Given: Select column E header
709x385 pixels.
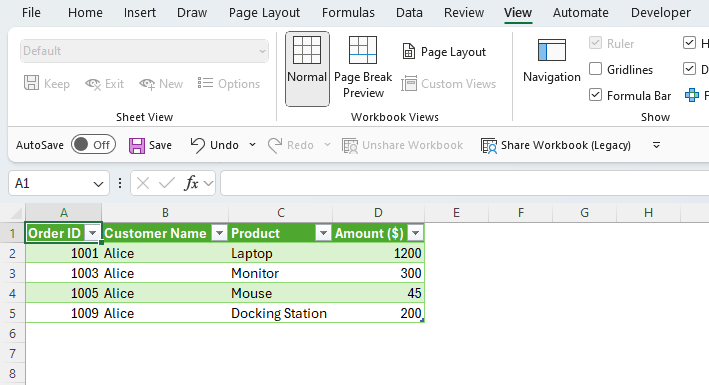Looking at the screenshot, I should coord(456,213).
